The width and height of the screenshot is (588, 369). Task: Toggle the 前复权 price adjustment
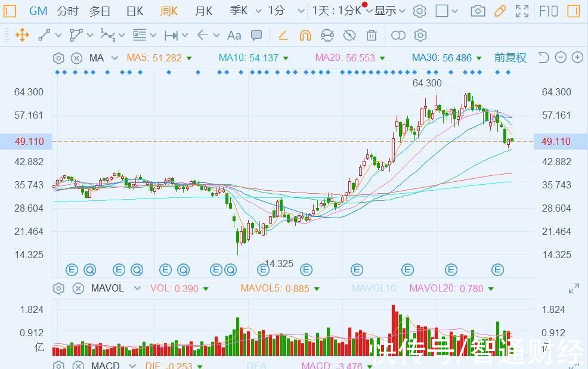click(x=510, y=58)
